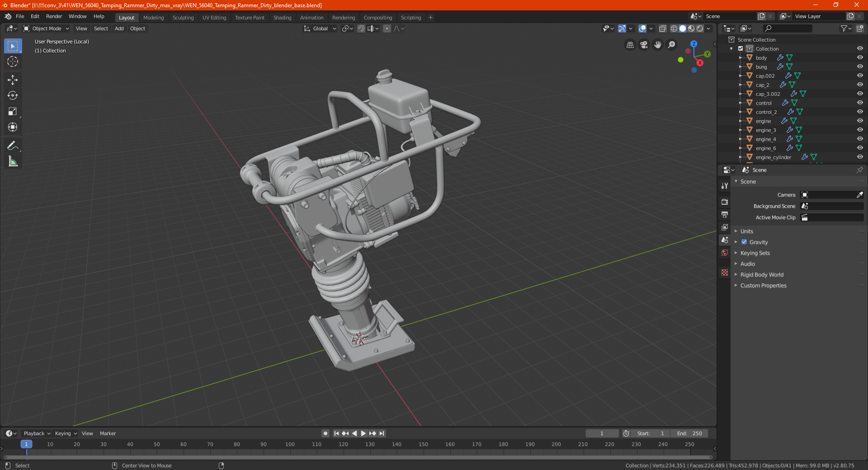Activate the Cursor tool
868x470 pixels.
coord(13,61)
